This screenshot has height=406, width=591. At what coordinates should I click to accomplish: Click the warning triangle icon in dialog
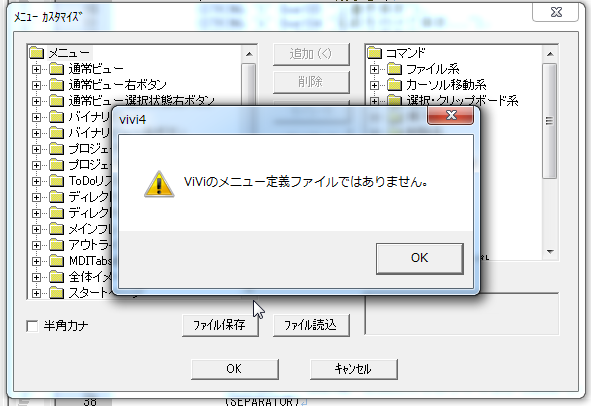click(159, 184)
